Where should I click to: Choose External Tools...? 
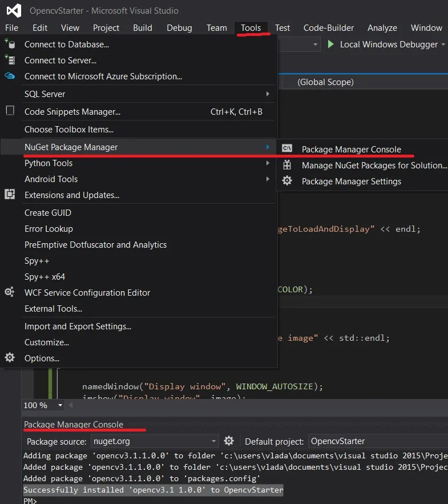coord(139,309)
